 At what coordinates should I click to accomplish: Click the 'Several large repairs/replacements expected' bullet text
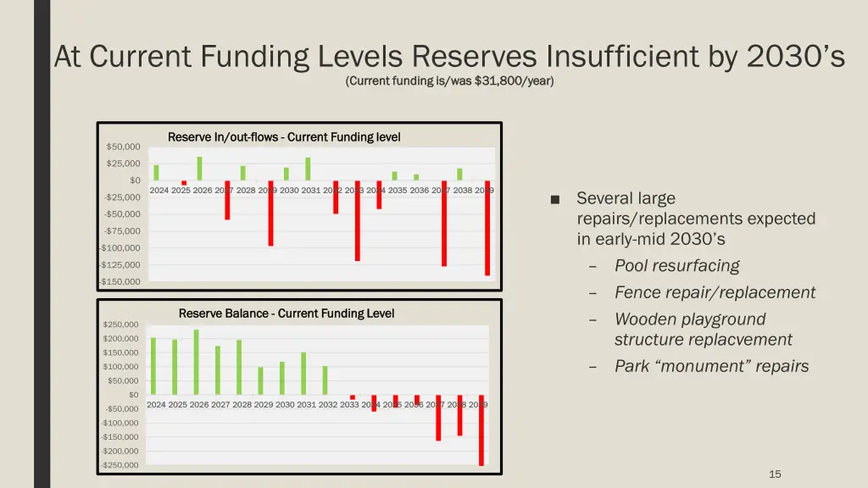coord(696,218)
